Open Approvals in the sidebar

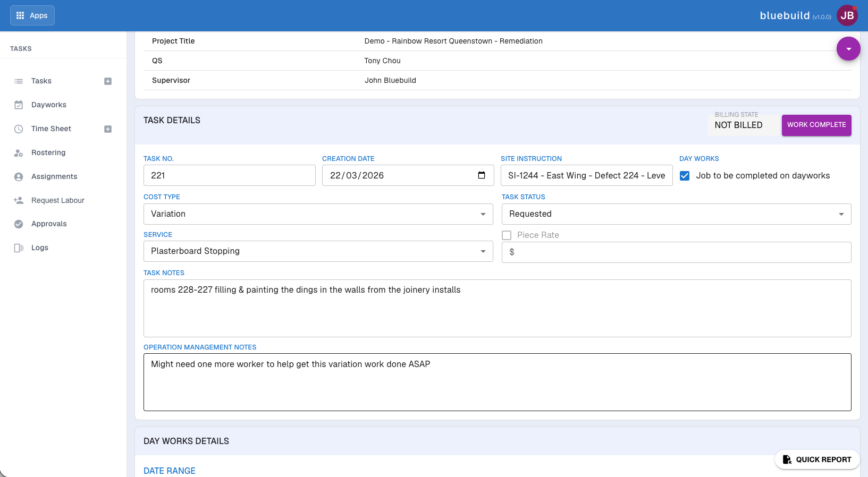click(x=49, y=224)
